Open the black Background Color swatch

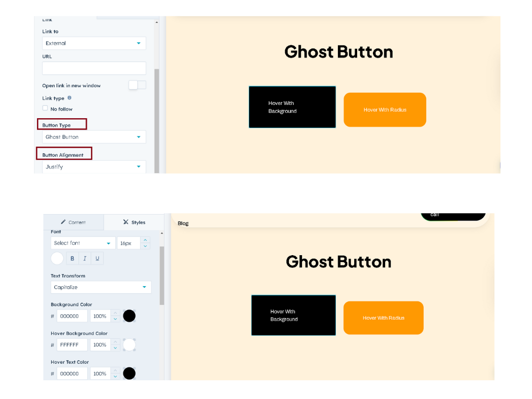[x=129, y=315]
